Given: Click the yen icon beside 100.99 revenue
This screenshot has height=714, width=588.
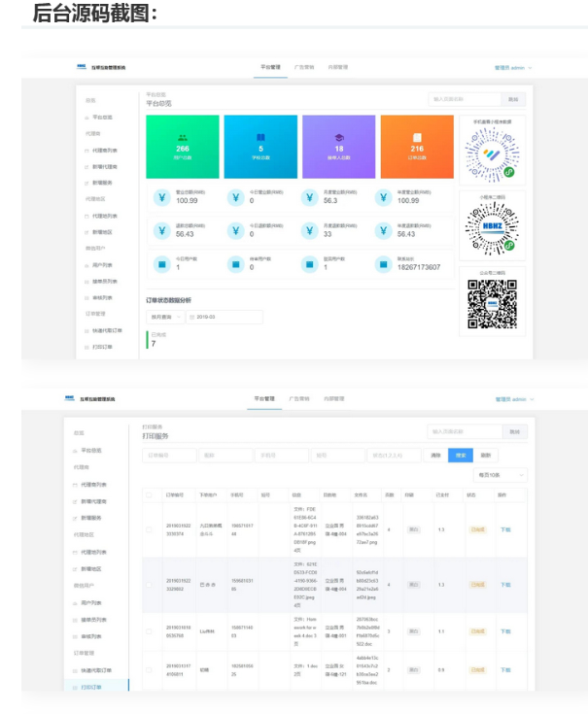Looking at the screenshot, I should coord(162,197).
